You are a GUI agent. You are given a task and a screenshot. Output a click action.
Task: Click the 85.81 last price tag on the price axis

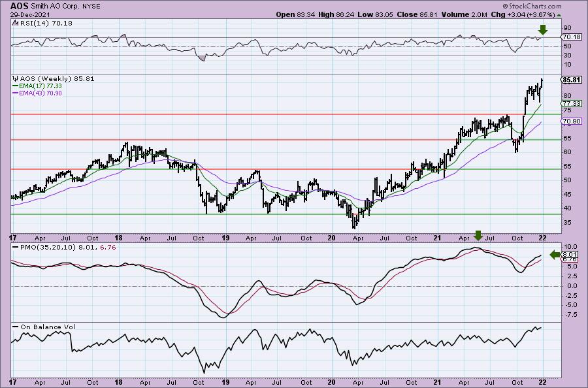tap(572, 80)
